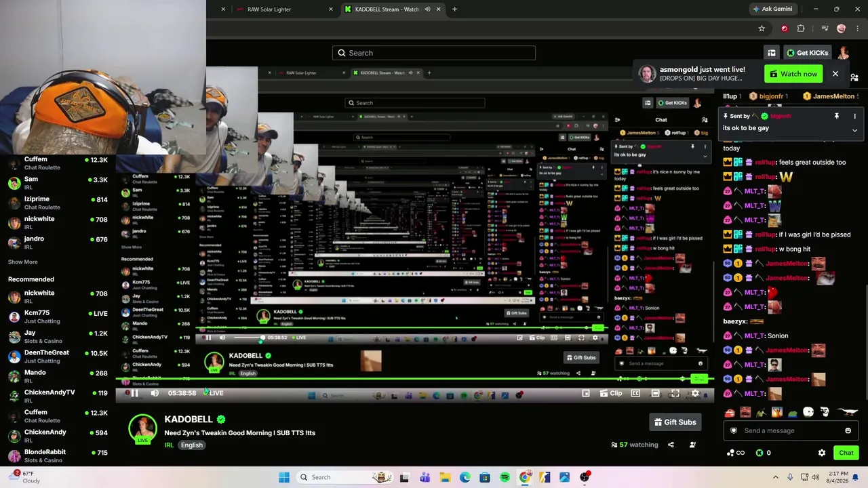Open the Clip creation tool
The image size is (868, 488).
(x=610, y=393)
